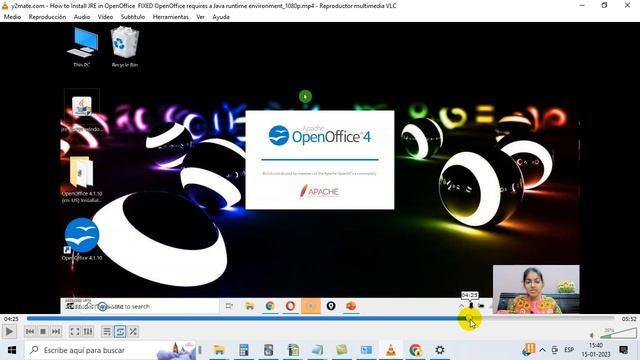Screen dimensions: 640x360
Task: Click the video's 'to search' taskbar box
Action: pos(141,306)
